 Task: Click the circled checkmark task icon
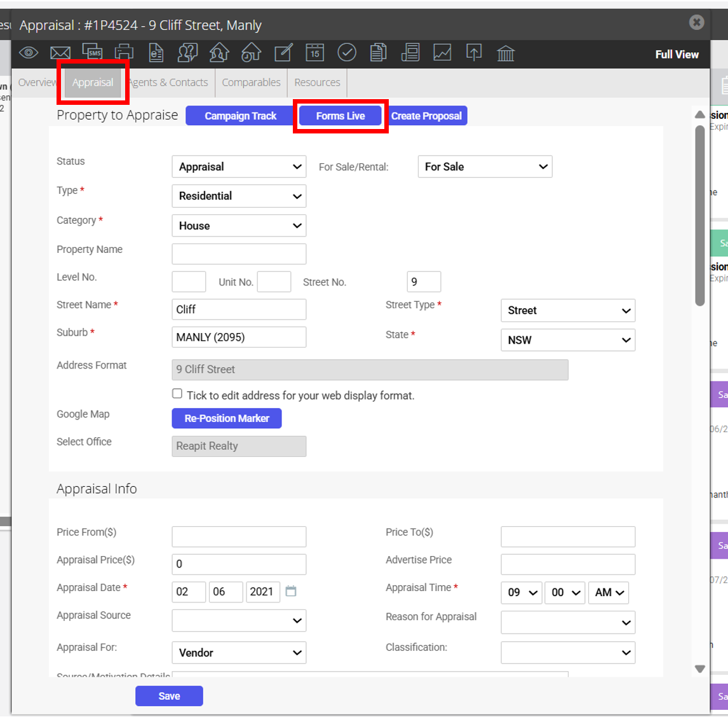pyautogui.click(x=347, y=53)
